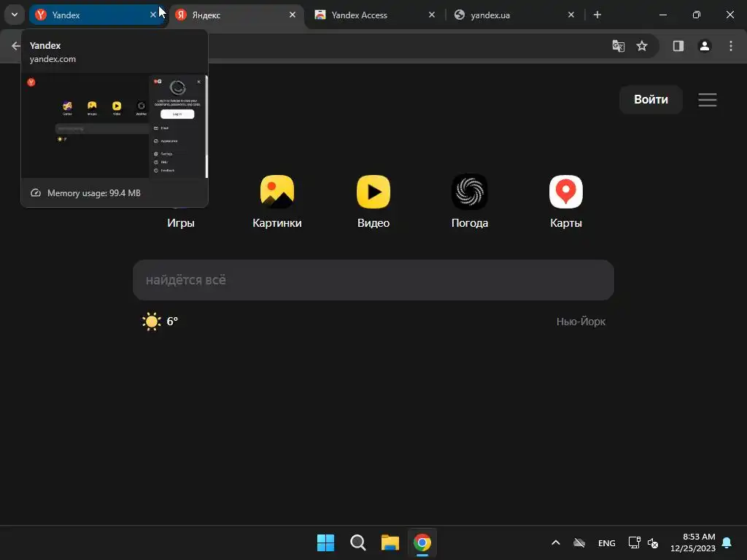This screenshot has height=560, width=747.
Task: Open the clock showing 8:53 AM
Action: point(693,542)
